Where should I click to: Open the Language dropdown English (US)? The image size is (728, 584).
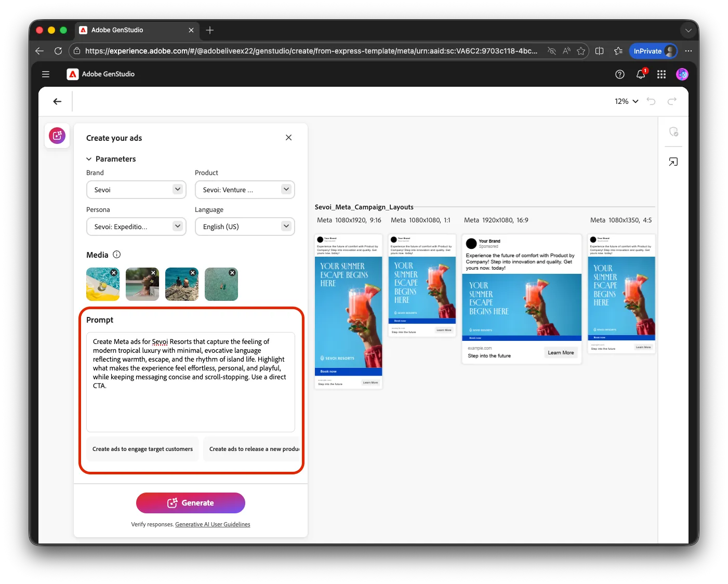245,227
